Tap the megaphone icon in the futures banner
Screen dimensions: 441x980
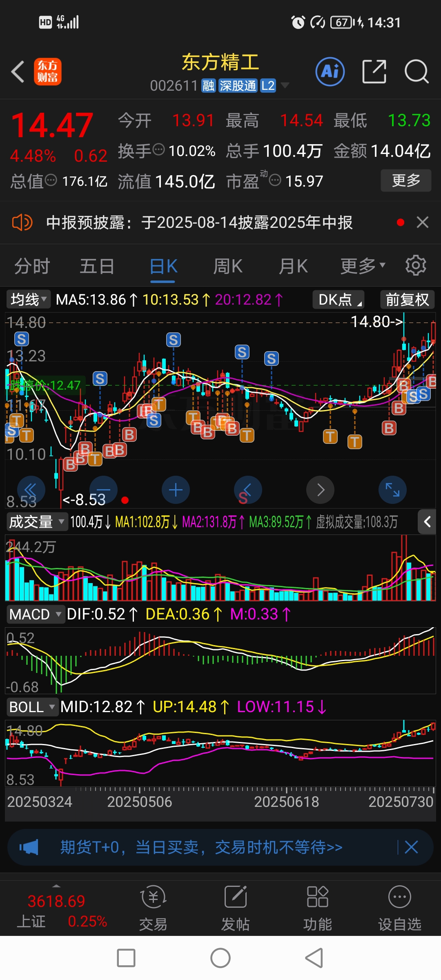click(x=29, y=847)
